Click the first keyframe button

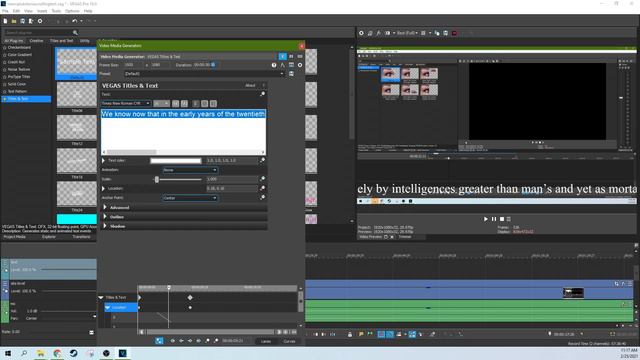point(173,341)
